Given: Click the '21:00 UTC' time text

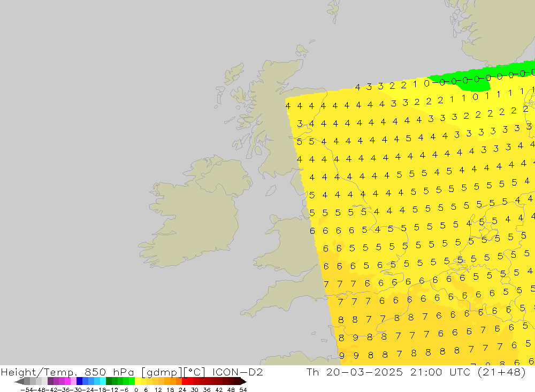Looking at the screenshot, I should click(x=441, y=372).
